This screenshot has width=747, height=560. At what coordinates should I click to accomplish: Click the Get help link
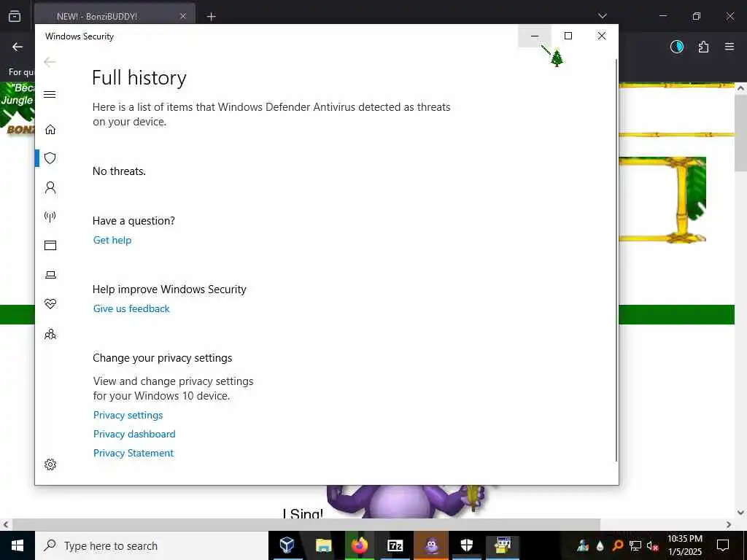pyautogui.click(x=112, y=240)
